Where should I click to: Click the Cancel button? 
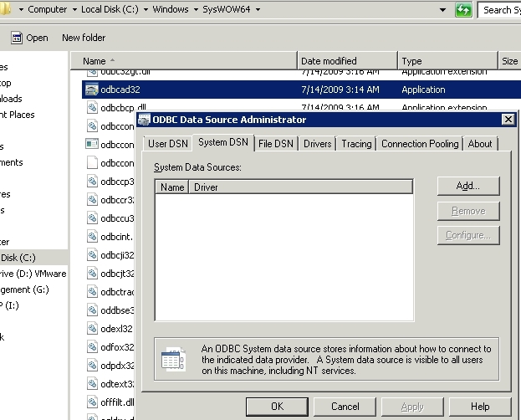click(x=345, y=407)
